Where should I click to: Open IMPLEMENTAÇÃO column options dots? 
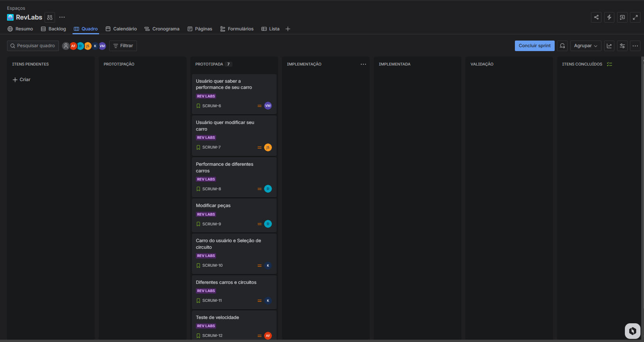(364, 64)
